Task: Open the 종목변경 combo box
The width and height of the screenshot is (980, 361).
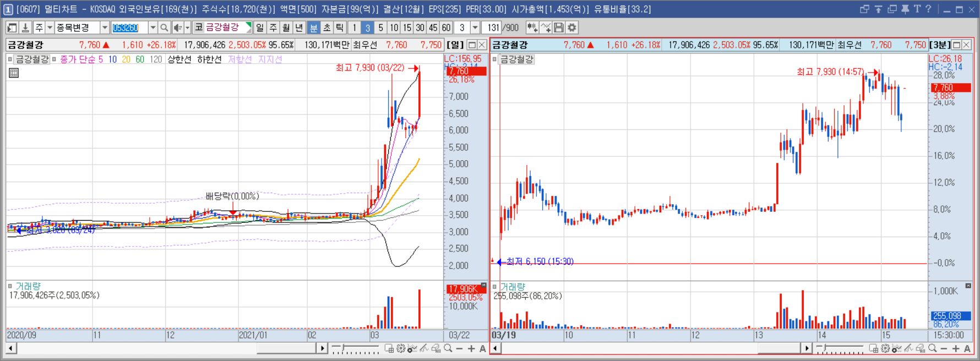Action: [x=81, y=28]
